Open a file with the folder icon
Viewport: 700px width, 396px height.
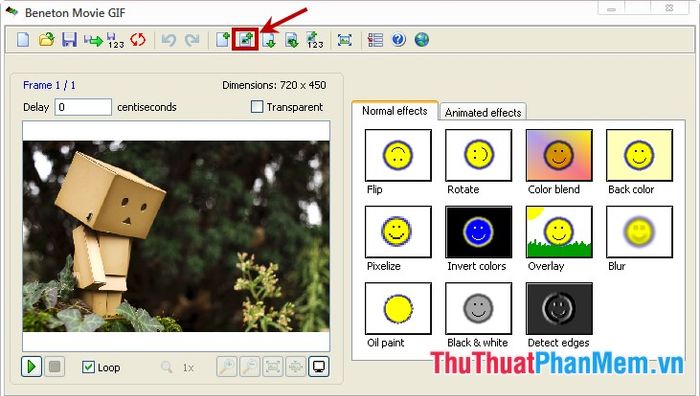[x=46, y=40]
